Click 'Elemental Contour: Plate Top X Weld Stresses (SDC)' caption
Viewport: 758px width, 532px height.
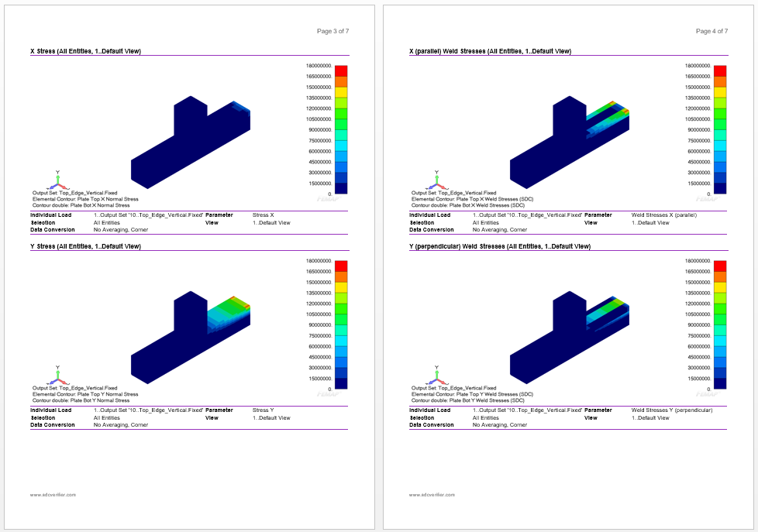pyautogui.click(x=472, y=199)
